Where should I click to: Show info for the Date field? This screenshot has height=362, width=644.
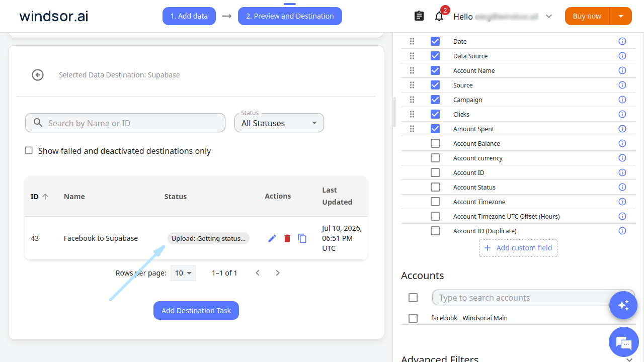(x=622, y=41)
